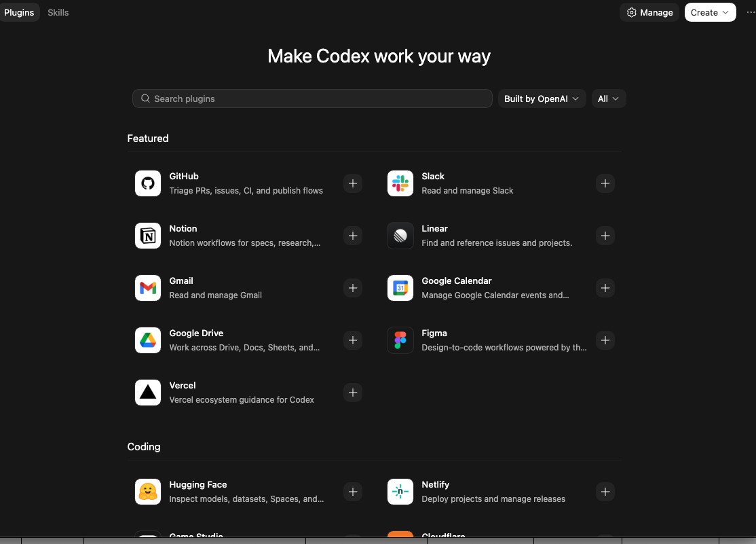Image resolution: width=756 pixels, height=544 pixels.
Task: Click the Search plugins field
Action: (x=312, y=98)
